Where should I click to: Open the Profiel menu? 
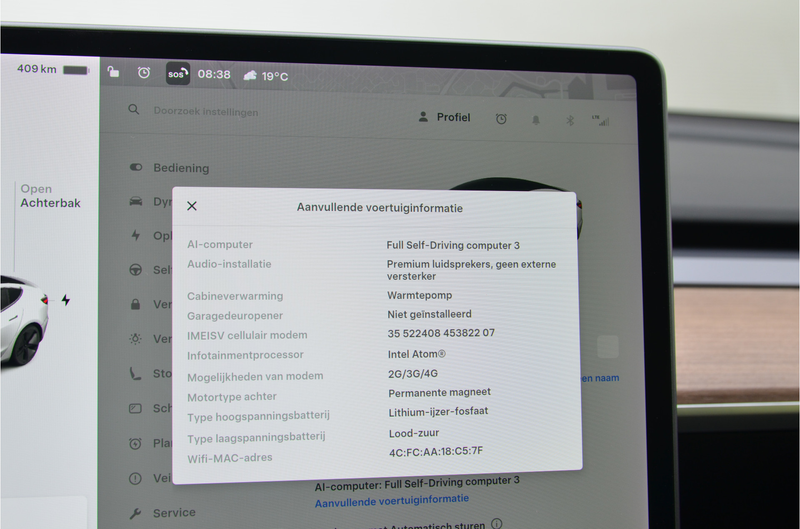pos(444,117)
